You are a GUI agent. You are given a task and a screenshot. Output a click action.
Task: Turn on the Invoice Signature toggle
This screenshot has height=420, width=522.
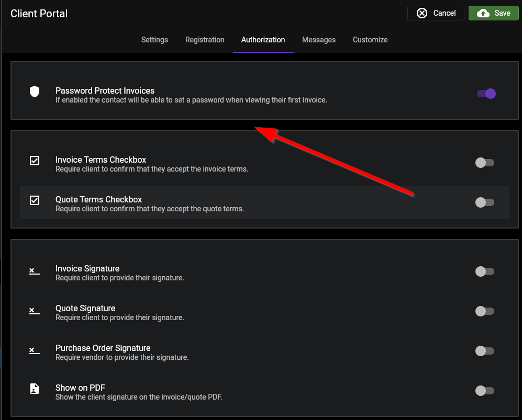(484, 271)
